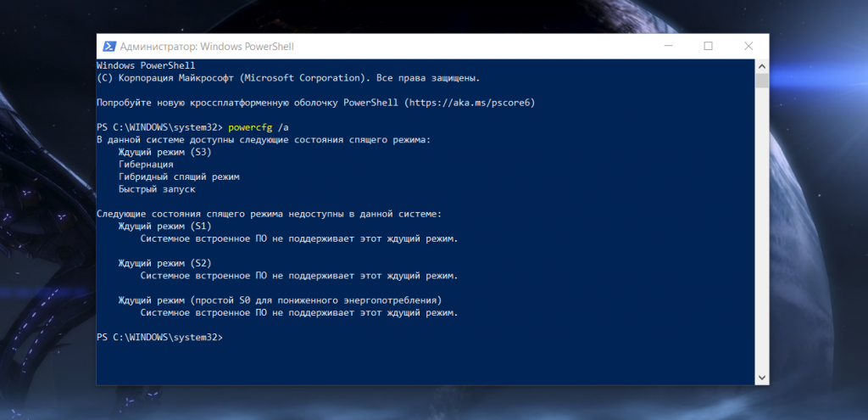Click the line 'Ждущий режим (S1)'

[x=165, y=226]
